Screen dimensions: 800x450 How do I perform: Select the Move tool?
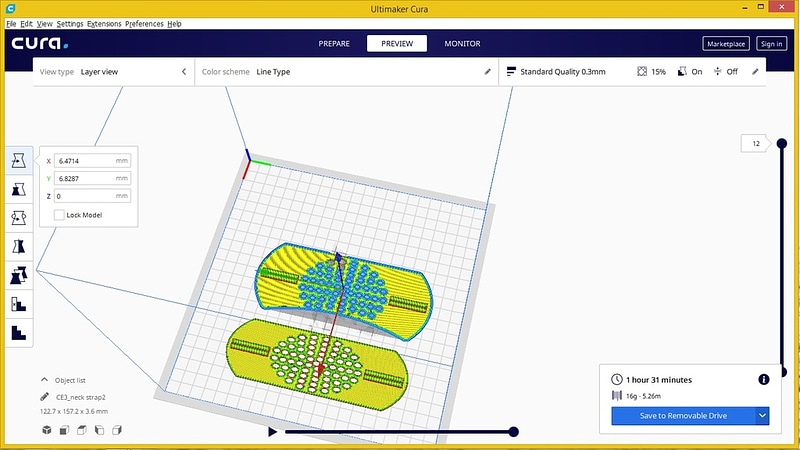[x=19, y=161]
